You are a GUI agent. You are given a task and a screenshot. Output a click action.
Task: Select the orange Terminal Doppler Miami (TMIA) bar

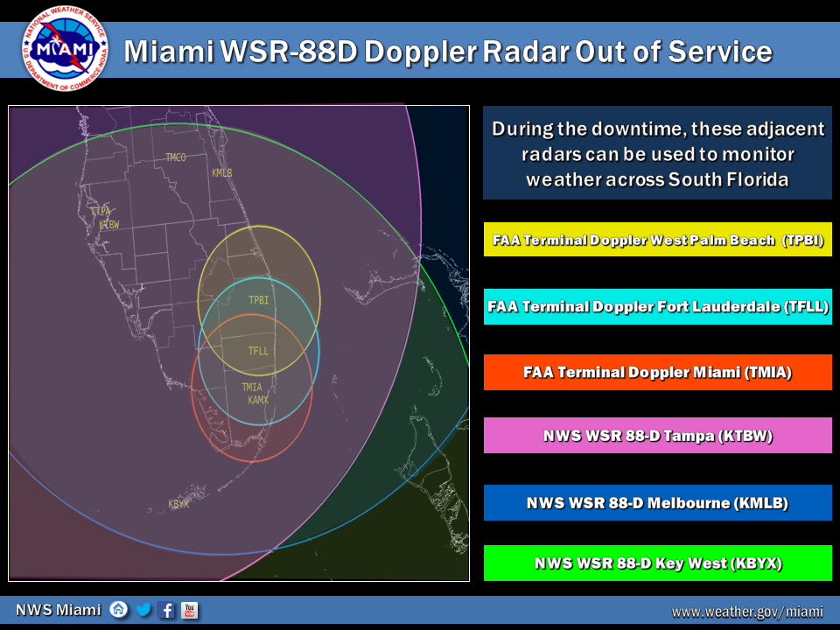658,372
